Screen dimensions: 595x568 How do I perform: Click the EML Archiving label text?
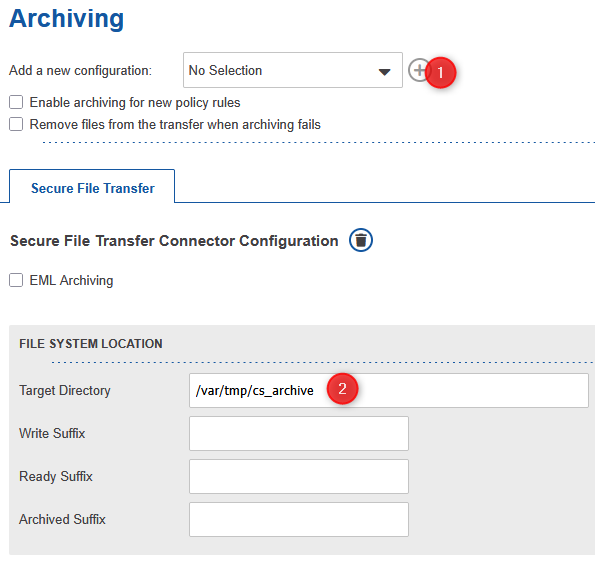pyautogui.click(x=71, y=280)
